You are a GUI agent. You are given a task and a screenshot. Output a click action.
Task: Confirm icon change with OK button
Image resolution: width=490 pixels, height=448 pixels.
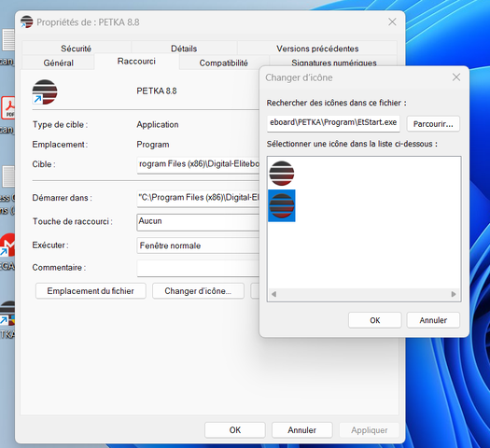tap(374, 320)
